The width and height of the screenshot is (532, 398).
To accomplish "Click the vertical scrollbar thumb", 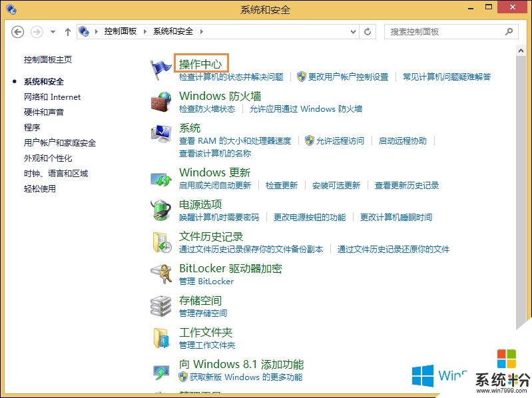I will pos(521,192).
